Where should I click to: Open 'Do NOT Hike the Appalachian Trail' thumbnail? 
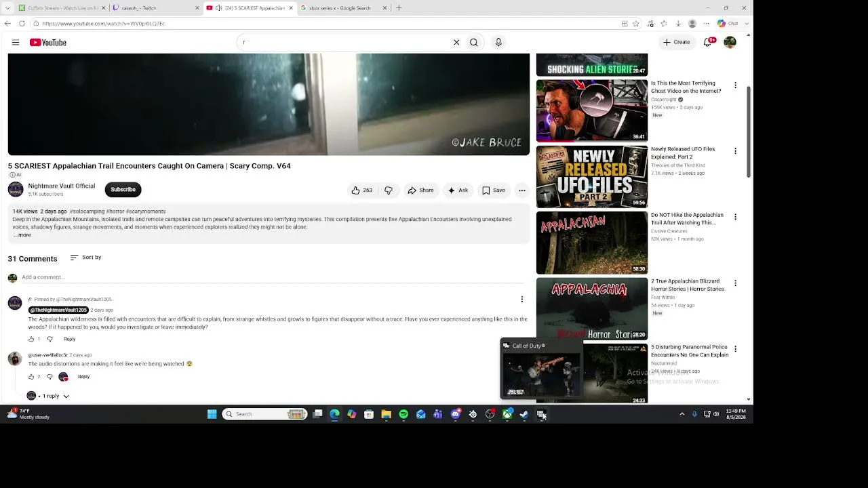pyautogui.click(x=592, y=243)
